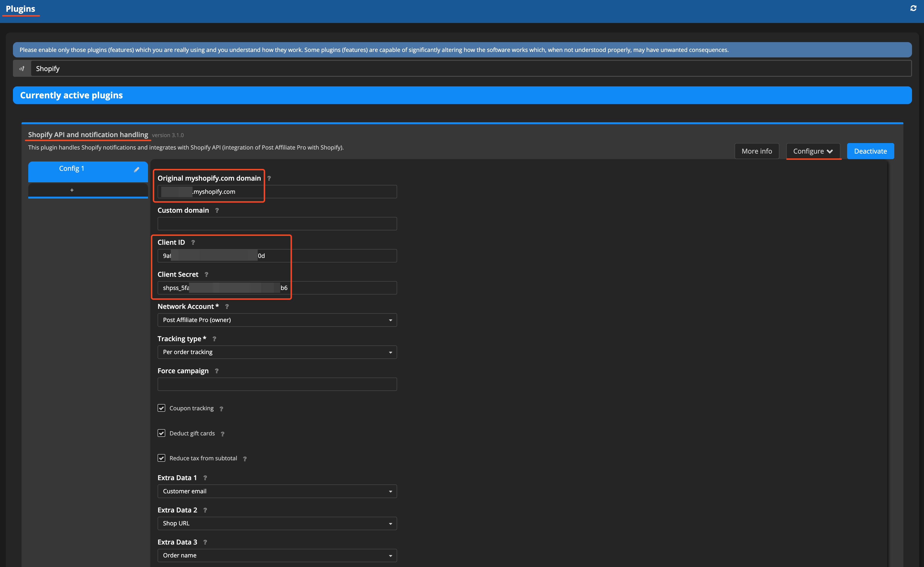Click the Custom domain input field

(x=277, y=224)
